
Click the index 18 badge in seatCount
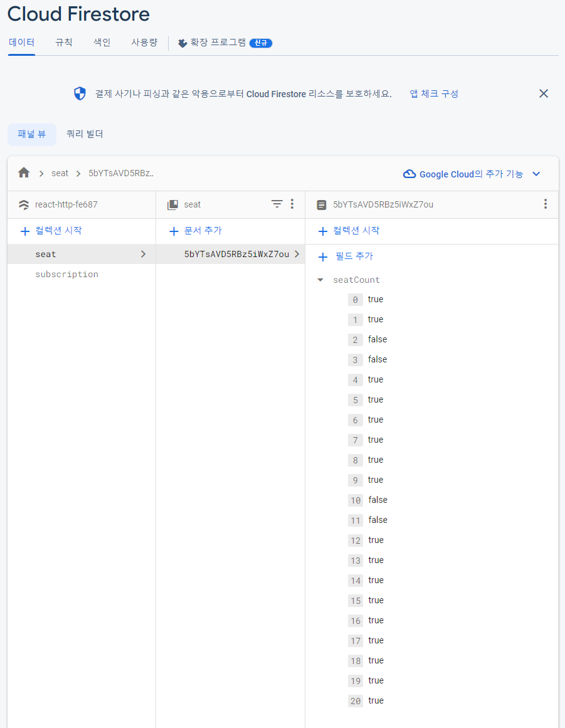point(355,661)
